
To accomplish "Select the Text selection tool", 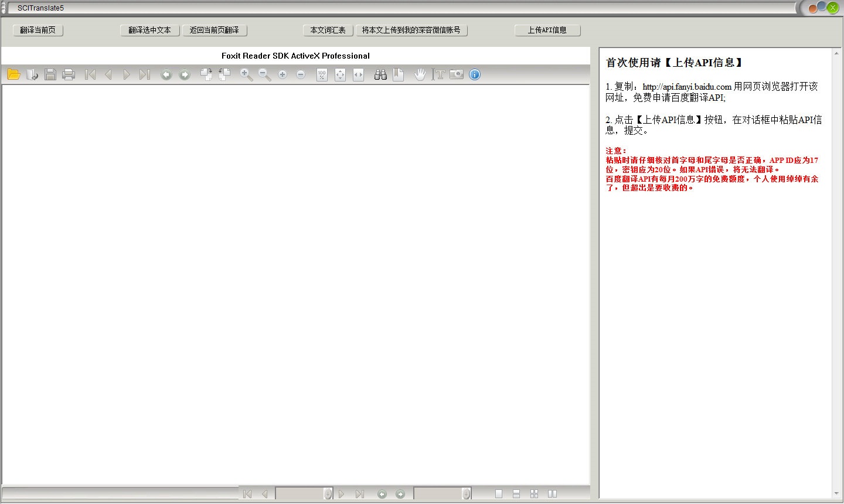I will click(440, 74).
